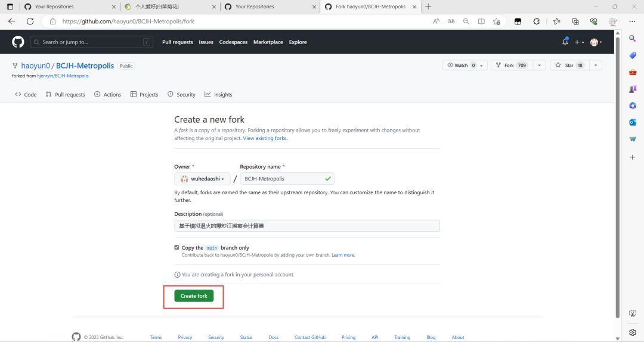Open the View existing forks link
This screenshot has width=644, height=342.
click(265, 138)
